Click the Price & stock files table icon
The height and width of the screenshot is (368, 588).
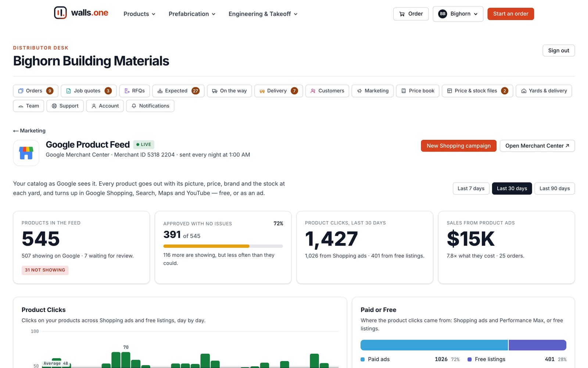click(x=449, y=91)
